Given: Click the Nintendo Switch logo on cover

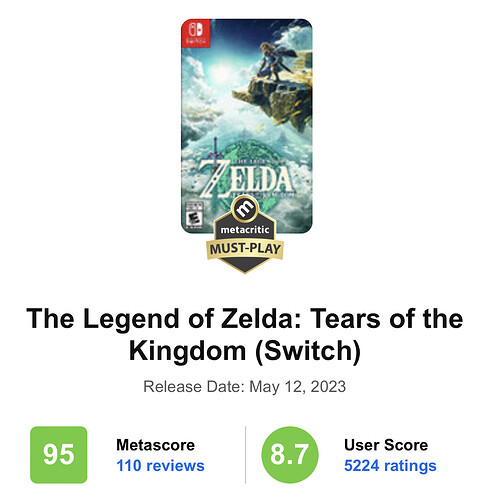Looking at the screenshot, I should 196,33.
